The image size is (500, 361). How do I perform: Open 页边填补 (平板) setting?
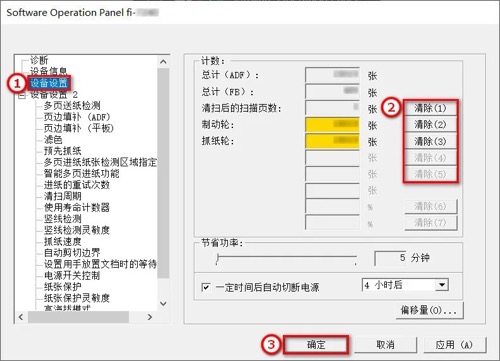(x=79, y=128)
